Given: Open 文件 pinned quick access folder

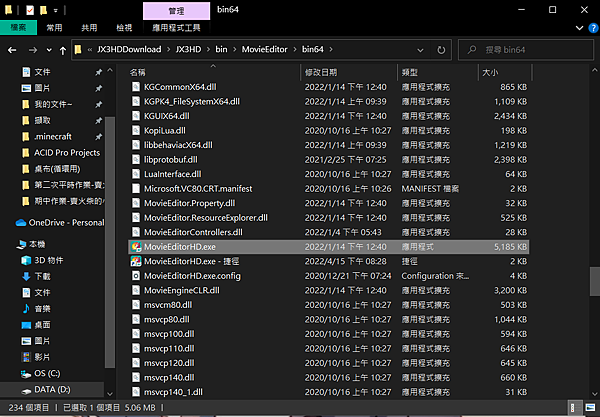Looking at the screenshot, I should click(x=42, y=72).
